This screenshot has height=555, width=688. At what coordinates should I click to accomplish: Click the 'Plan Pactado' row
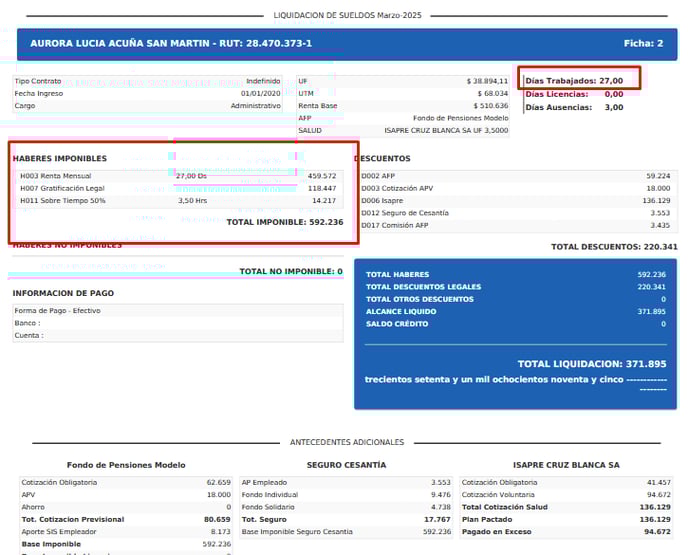(566, 519)
